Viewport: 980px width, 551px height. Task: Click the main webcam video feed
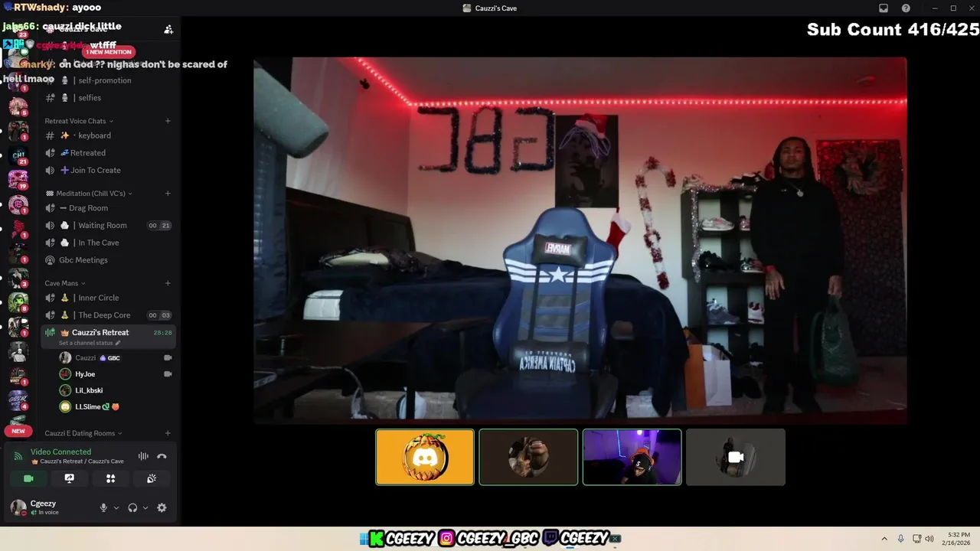tap(580, 240)
